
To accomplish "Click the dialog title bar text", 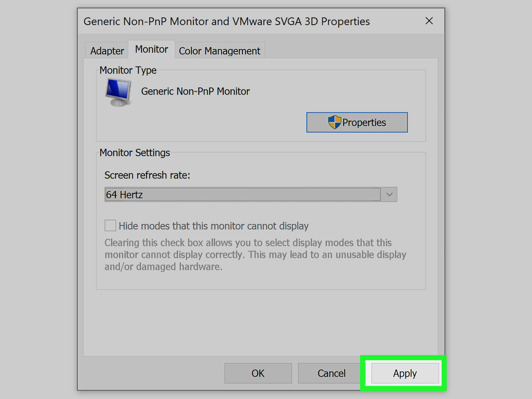I will point(226,21).
